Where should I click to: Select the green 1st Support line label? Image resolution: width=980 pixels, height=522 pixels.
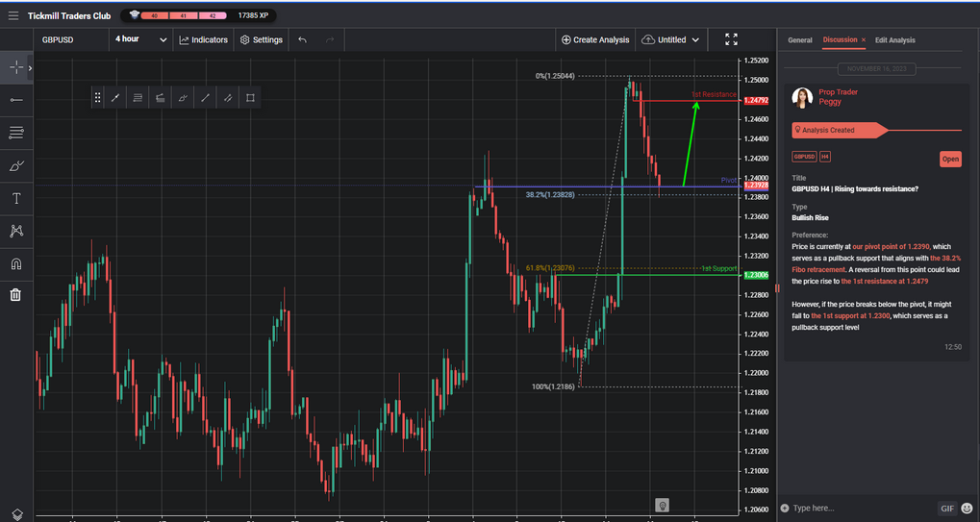(718, 268)
